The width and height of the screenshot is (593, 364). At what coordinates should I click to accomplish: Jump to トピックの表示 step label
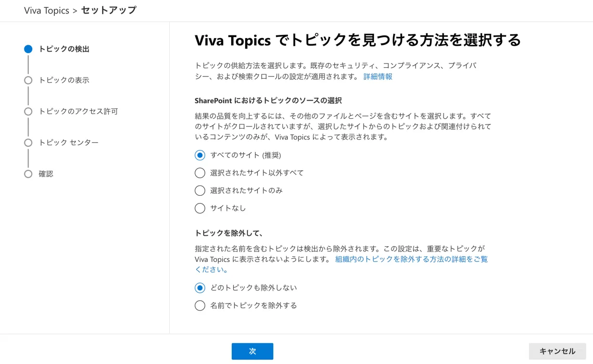[64, 80]
